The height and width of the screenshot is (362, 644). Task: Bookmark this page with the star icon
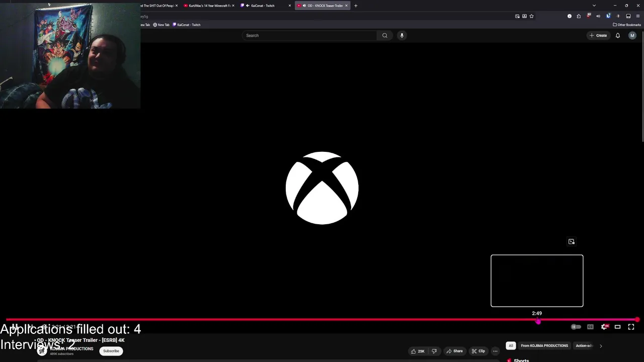[531, 16]
